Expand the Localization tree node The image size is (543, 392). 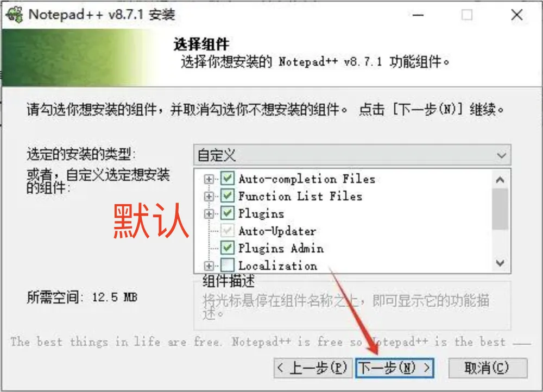click(x=209, y=265)
